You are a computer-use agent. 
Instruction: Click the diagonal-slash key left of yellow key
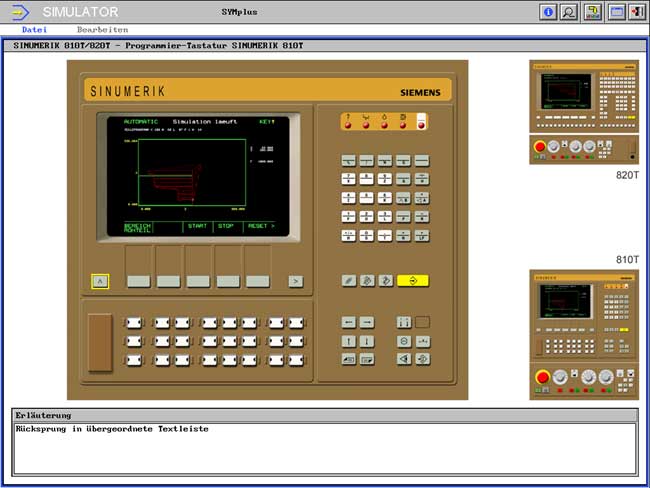click(349, 281)
